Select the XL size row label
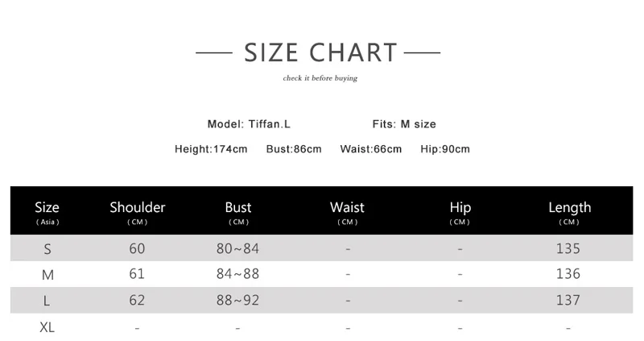Viewport: 644px width, 341px height. [47, 327]
